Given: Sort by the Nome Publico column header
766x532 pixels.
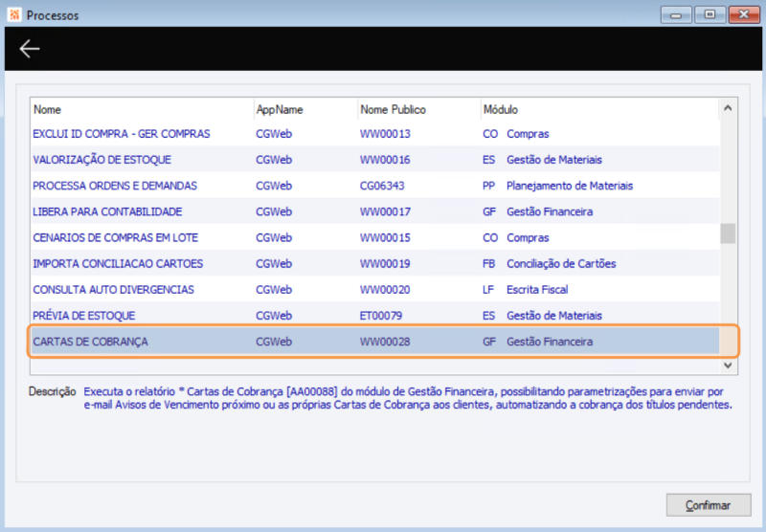Looking at the screenshot, I should point(419,109).
